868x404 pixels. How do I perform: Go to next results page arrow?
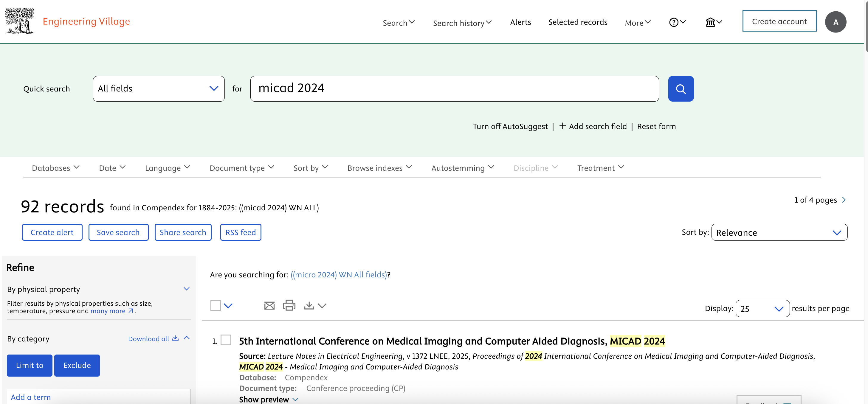point(844,200)
